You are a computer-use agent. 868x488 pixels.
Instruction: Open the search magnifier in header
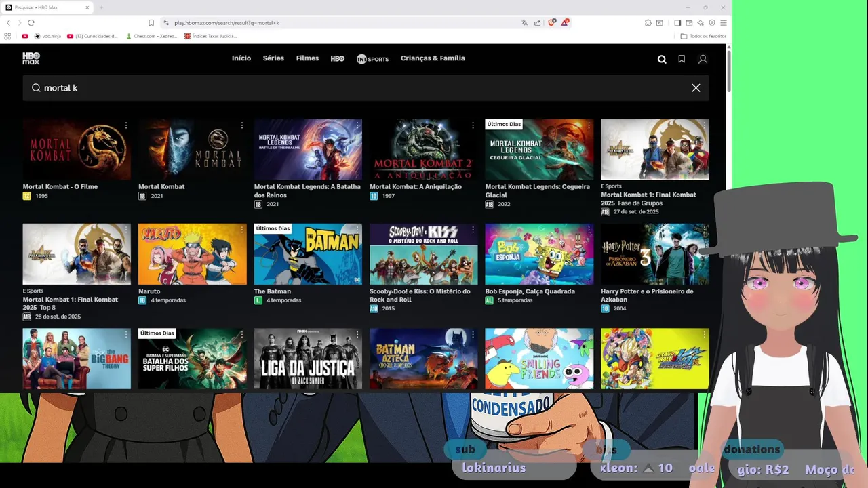coord(662,59)
